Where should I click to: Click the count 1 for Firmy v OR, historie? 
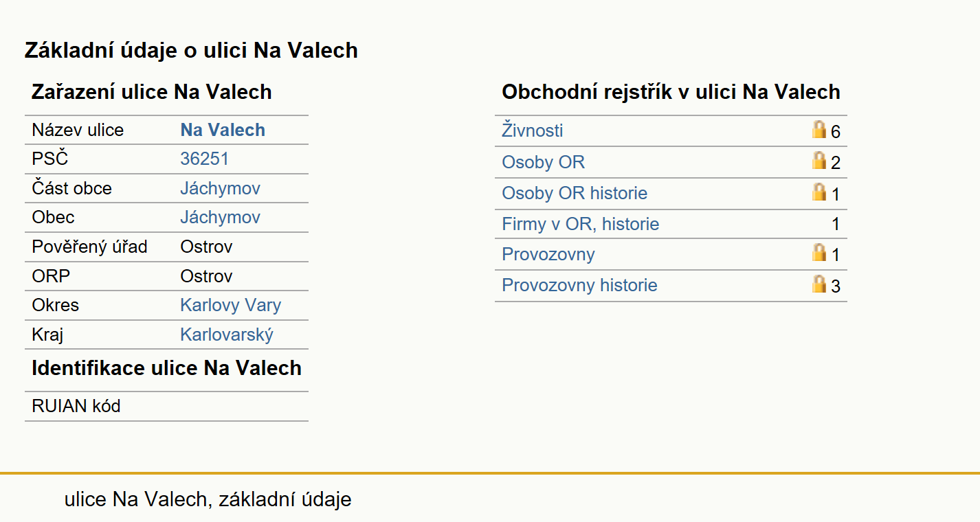click(x=836, y=224)
